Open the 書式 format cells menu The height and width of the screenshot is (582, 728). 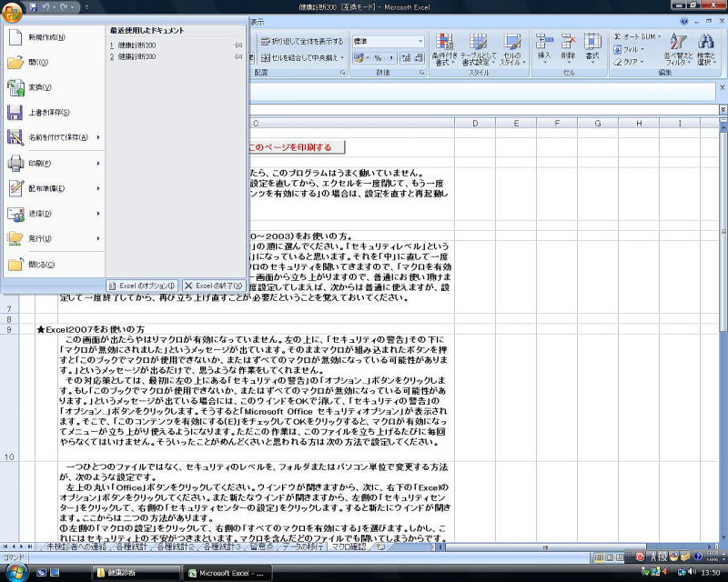[x=592, y=48]
